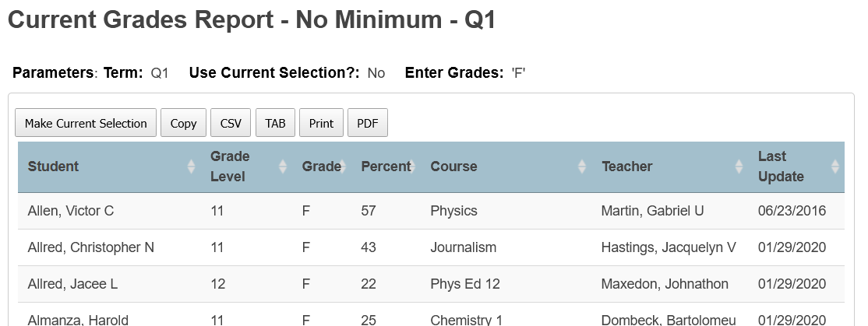Viewport: 868px width, 326px height.
Task: Select Allred, Christopher N student name
Action: (x=91, y=247)
